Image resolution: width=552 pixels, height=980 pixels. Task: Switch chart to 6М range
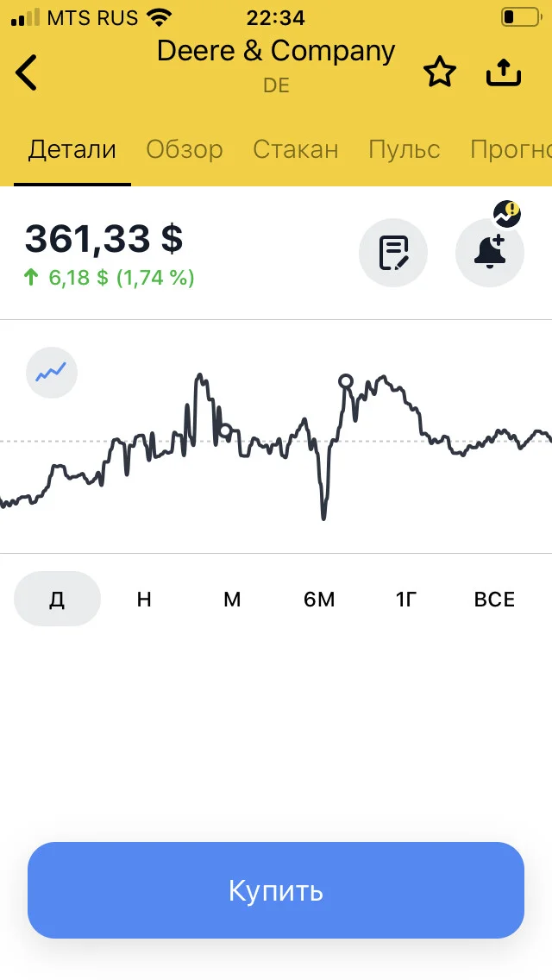(x=319, y=600)
